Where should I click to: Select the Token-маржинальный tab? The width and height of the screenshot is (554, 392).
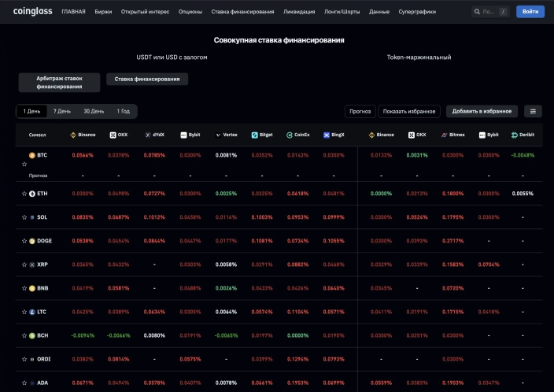[x=419, y=57]
